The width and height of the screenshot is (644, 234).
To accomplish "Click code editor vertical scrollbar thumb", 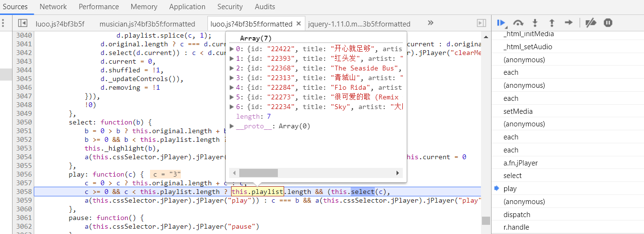I will point(486,220).
